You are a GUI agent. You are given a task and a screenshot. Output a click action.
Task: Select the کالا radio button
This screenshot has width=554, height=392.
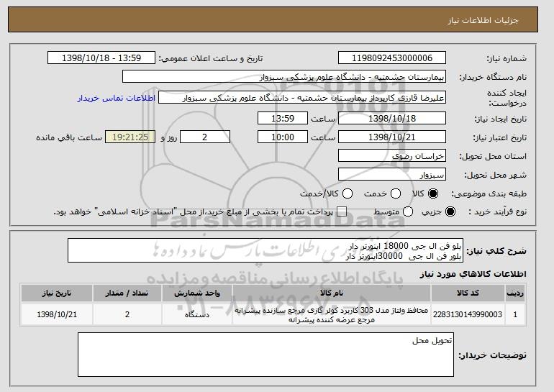433,193
